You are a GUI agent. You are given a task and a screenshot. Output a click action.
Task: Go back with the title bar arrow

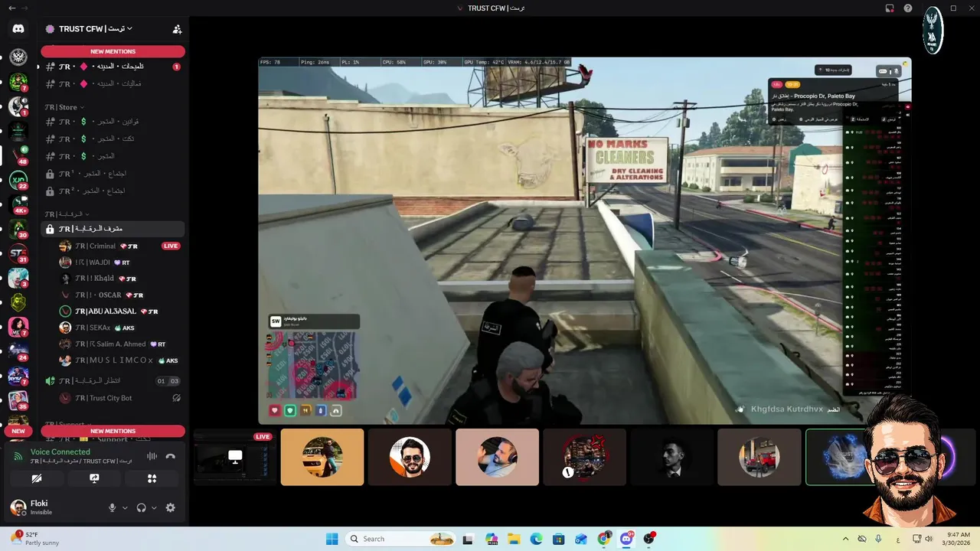(11, 8)
